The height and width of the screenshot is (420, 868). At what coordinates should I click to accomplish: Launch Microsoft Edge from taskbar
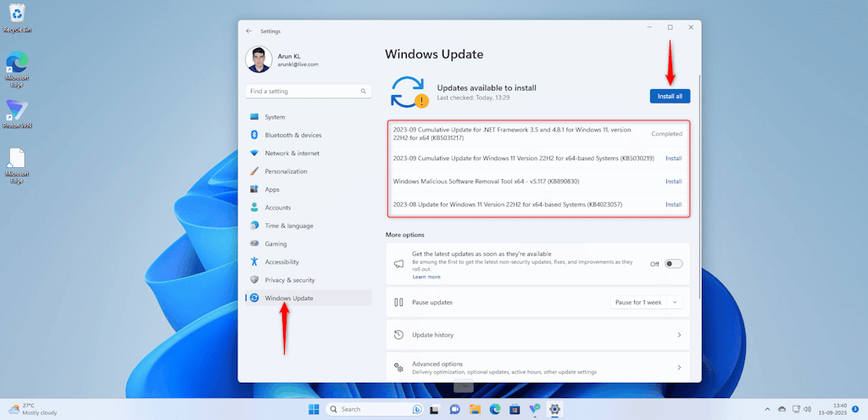pos(495,410)
